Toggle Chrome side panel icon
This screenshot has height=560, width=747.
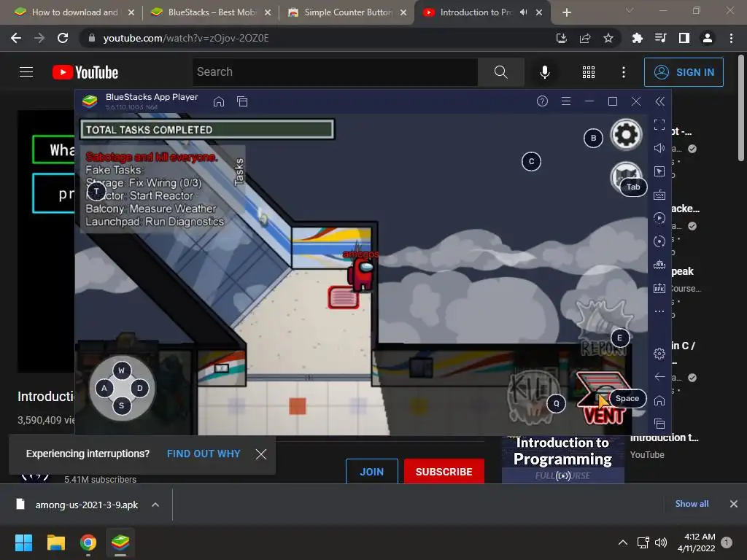(x=684, y=38)
